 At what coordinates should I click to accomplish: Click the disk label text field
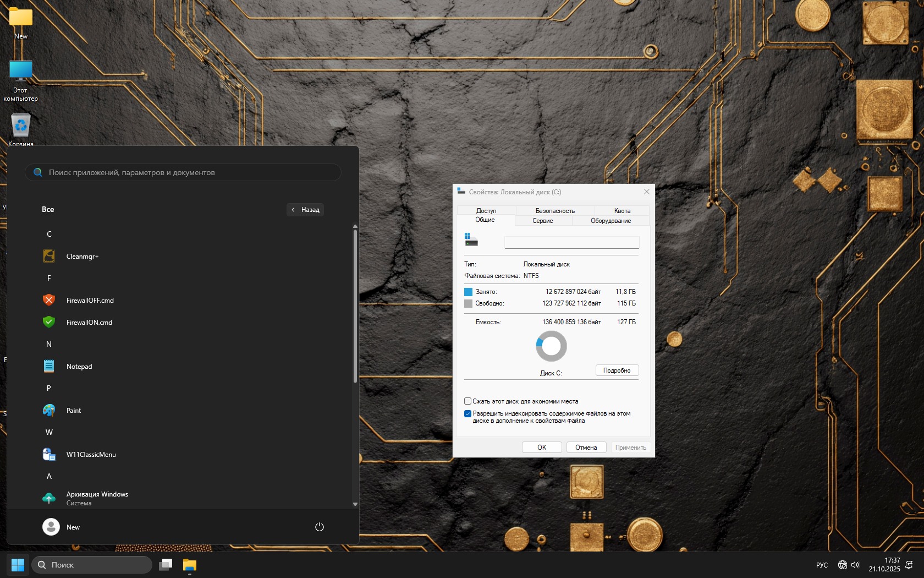click(x=571, y=242)
